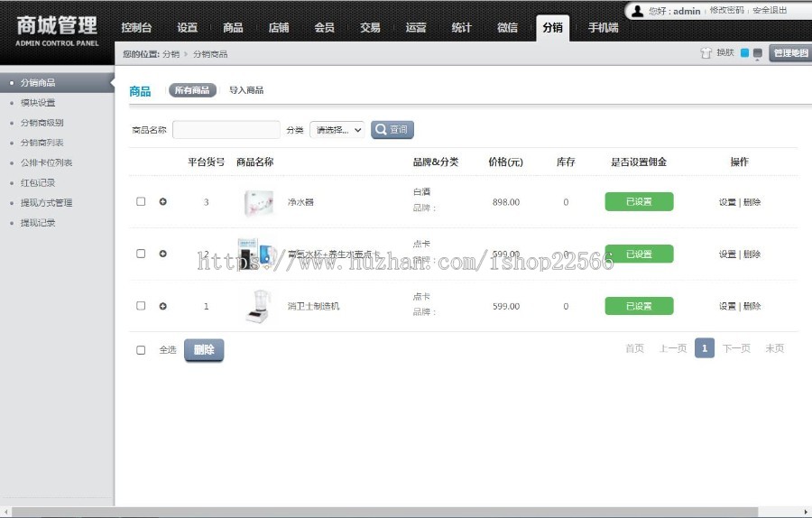Select the gray skin color swatch
This screenshot has width=812, height=518.
(x=758, y=53)
